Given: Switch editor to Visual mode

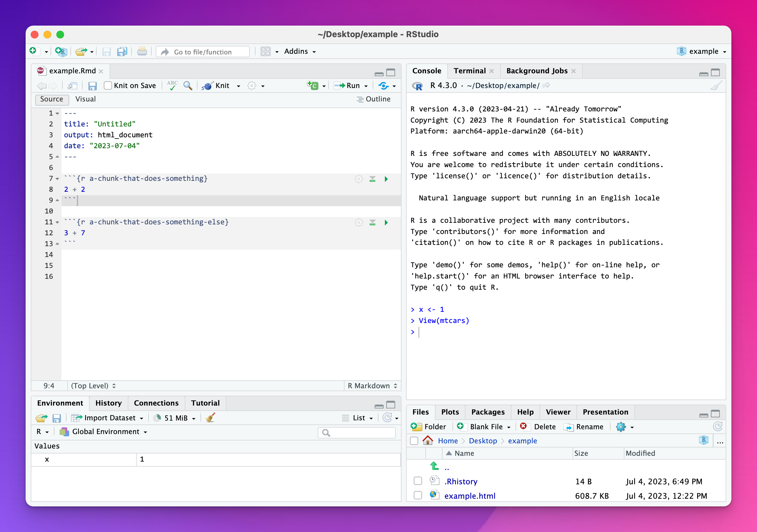Looking at the screenshot, I should [86, 99].
